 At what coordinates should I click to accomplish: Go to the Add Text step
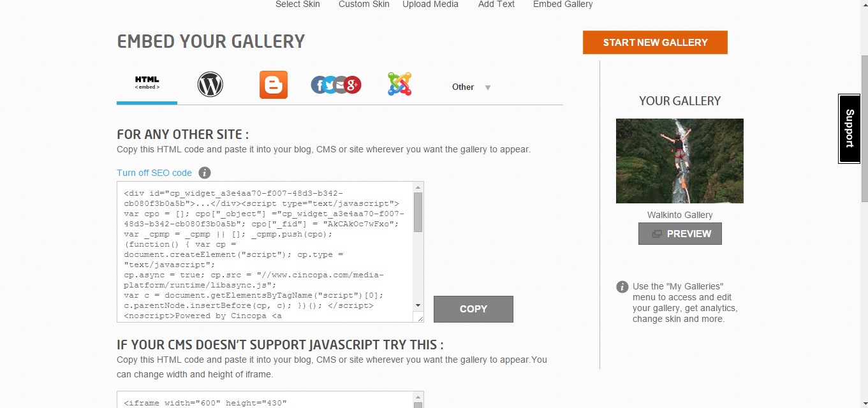pos(496,4)
